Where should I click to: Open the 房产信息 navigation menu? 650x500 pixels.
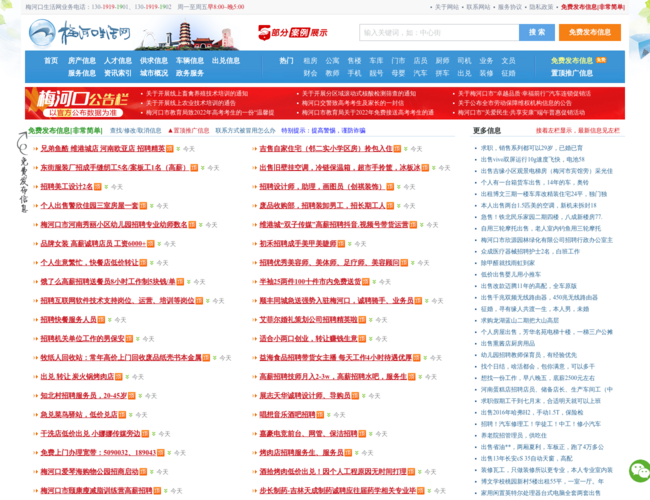(x=82, y=61)
